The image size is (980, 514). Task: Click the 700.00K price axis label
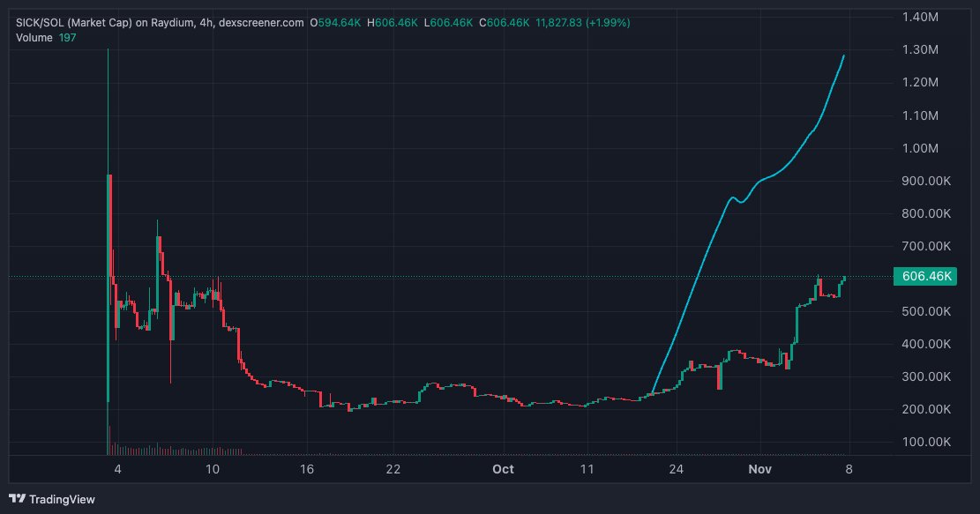click(x=926, y=245)
